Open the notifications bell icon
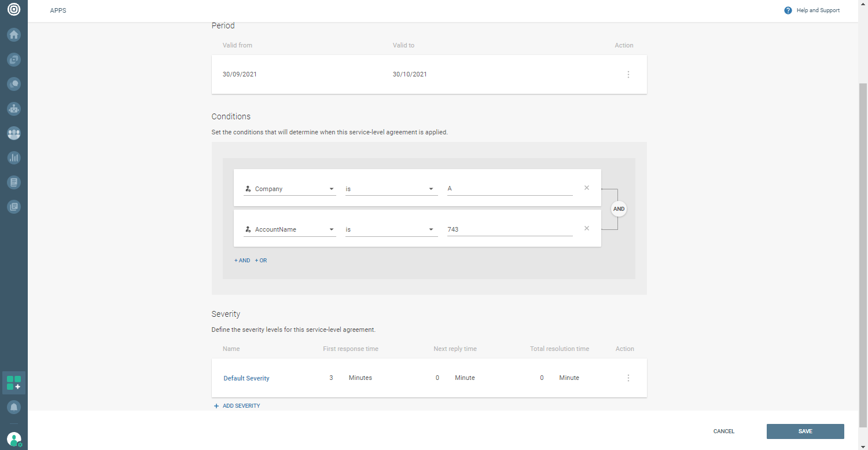This screenshot has height=450, width=868. (14, 408)
